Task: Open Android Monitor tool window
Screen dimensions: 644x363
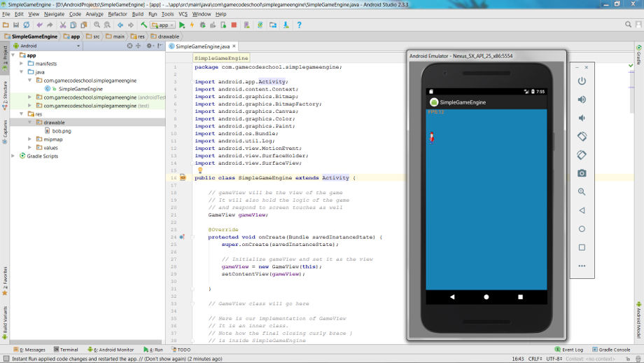Action: [111, 350]
